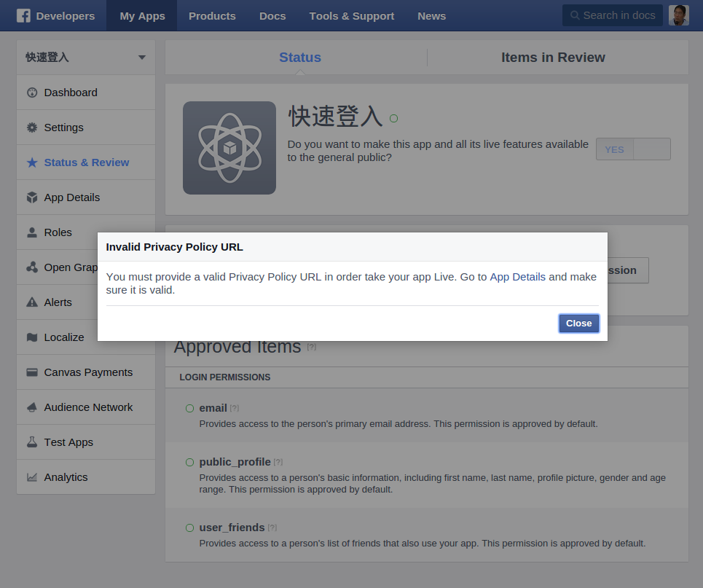Click the user profile picture thumbnail

(x=678, y=15)
